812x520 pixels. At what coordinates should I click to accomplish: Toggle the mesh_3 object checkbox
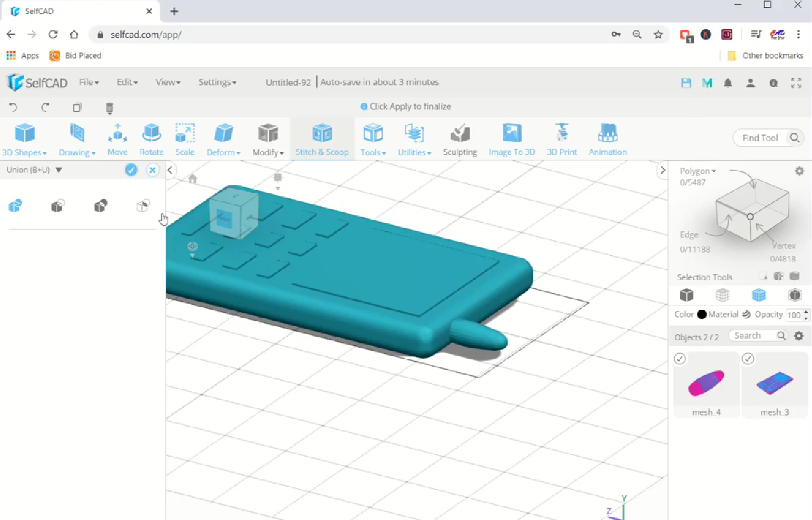[748, 359]
